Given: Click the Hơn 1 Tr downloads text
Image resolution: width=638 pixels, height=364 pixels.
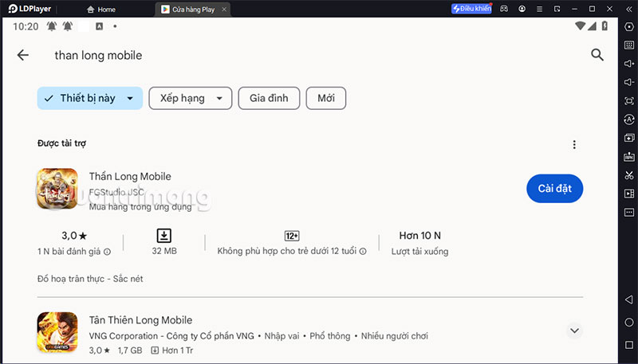Looking at the screenshot, I should tap(178, 350).
